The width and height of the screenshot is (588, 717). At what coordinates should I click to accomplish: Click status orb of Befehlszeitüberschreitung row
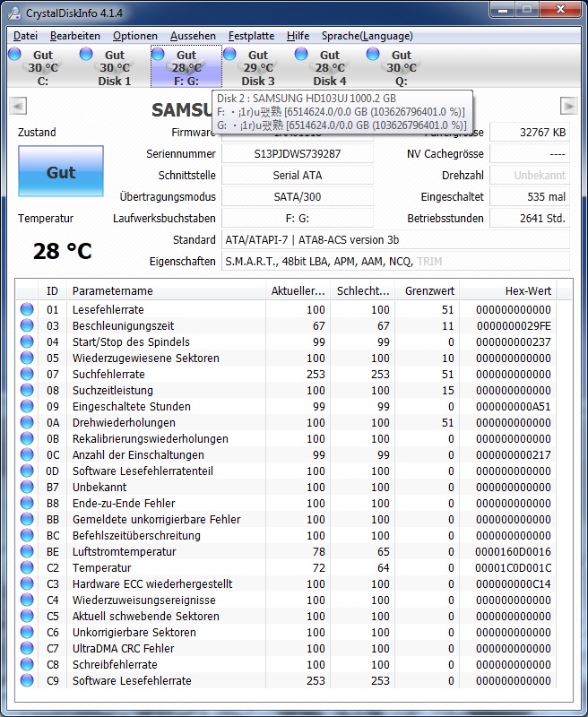click(x=27, y=535)
